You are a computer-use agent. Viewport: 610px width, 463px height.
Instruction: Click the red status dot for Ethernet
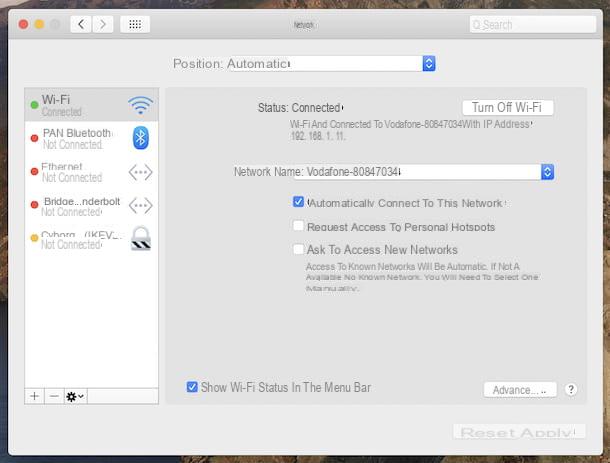pyautogui.click(x=34, y=171)
